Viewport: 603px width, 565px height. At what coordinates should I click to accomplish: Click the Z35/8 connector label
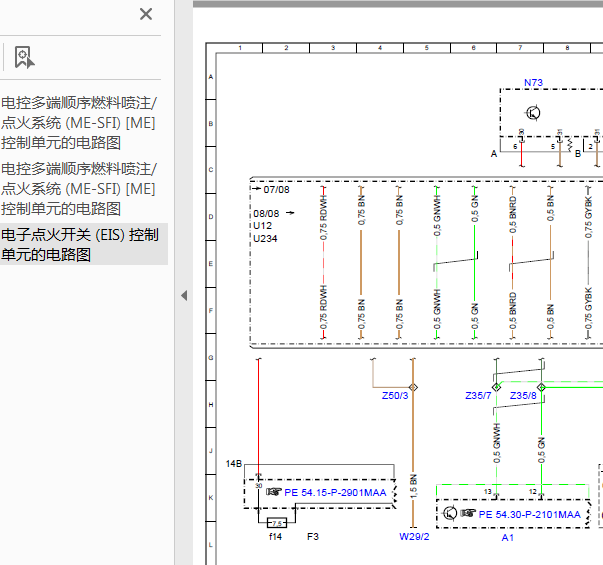coord(523,396)
